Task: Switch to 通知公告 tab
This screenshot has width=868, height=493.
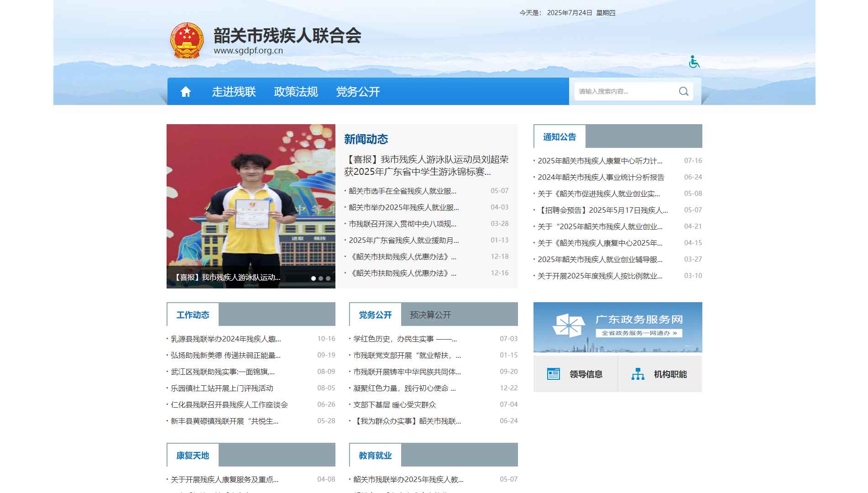Action: [559, 137]
